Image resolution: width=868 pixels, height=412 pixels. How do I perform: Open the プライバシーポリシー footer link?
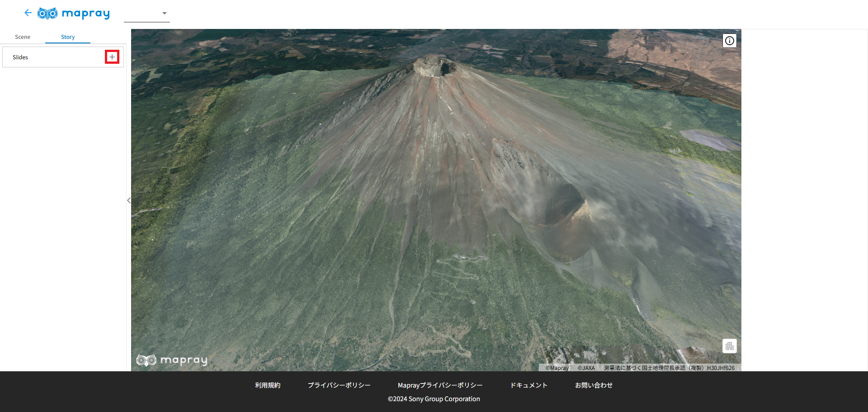[339, 385]
